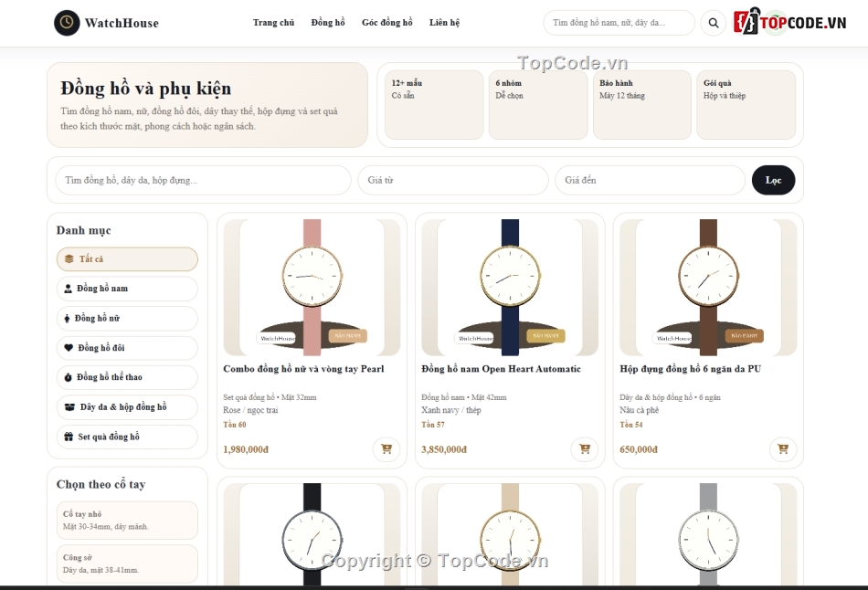The height and width of the screenshot is (590, 868).
Task: Open Trang chủ in the navigation
Action: (x=273, y=23)
